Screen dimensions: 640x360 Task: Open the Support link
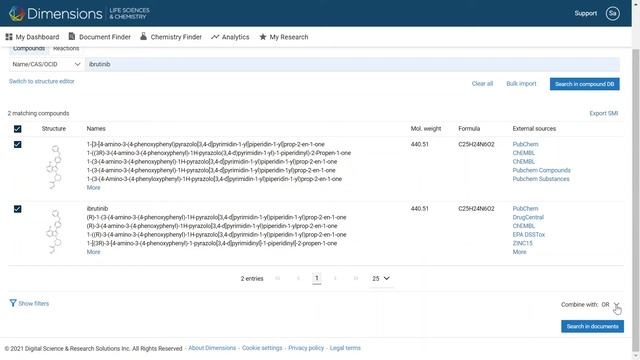585,13
